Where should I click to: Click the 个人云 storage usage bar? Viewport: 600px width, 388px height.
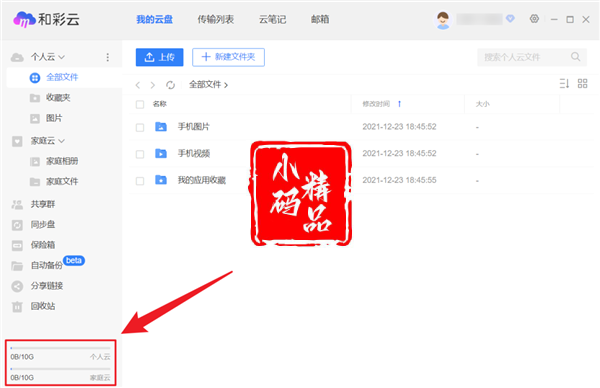pos(60,348)
